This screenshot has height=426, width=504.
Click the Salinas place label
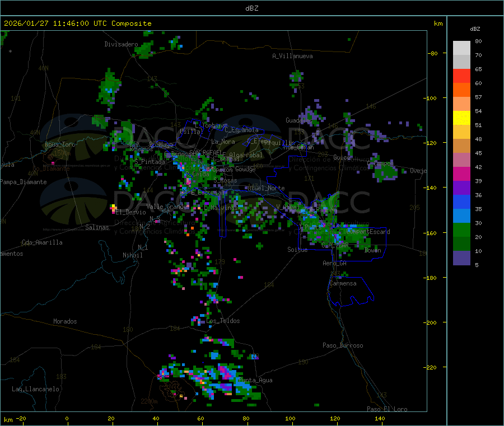(x=97, y=227)
